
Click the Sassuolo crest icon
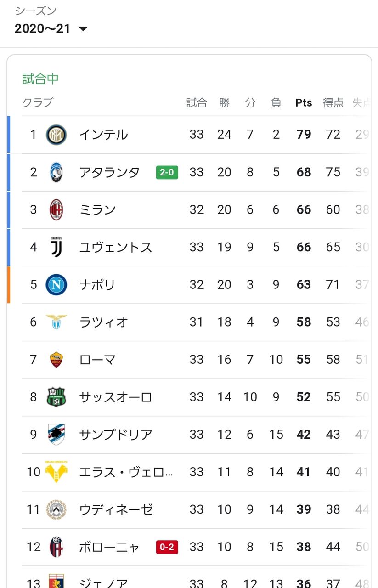pos(56,397)
